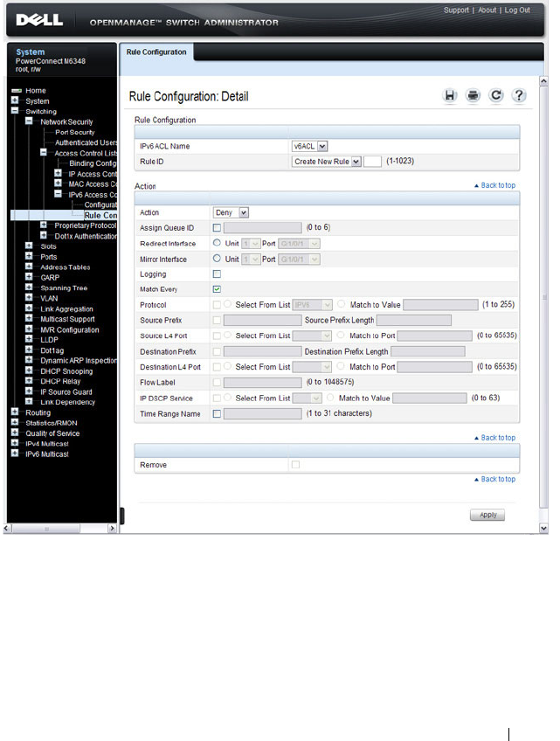
Task: Toggle the Protocol checkbox
Action: pos(217,305)
